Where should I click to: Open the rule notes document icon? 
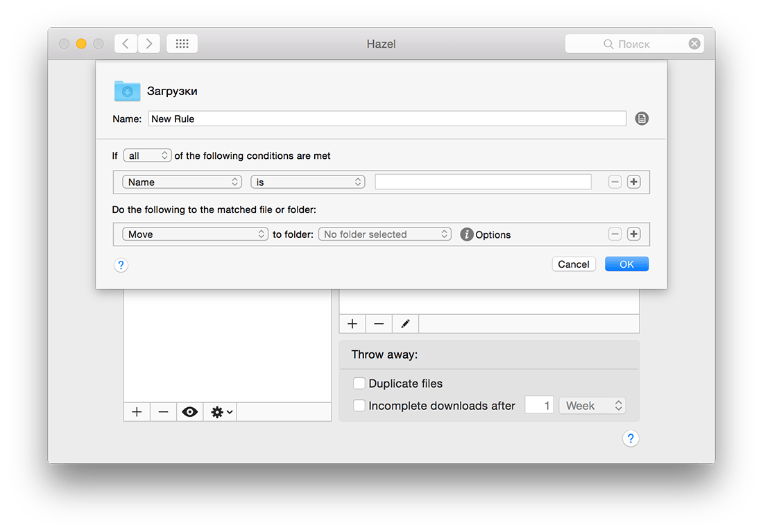click(642, 119)
